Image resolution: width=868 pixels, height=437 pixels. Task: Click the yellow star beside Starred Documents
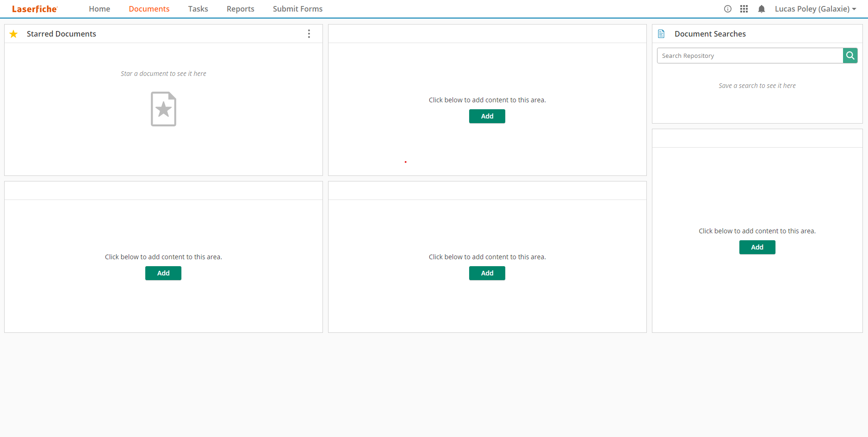(13, 34)
